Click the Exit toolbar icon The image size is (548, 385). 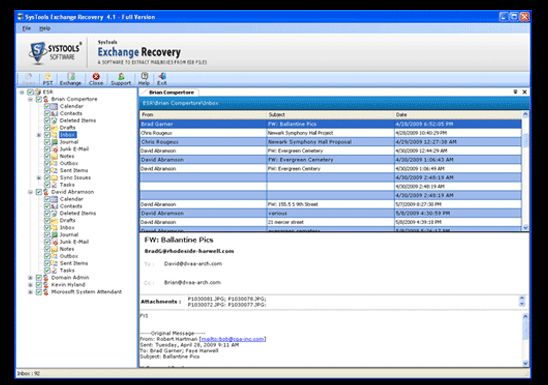pos(162,79)
